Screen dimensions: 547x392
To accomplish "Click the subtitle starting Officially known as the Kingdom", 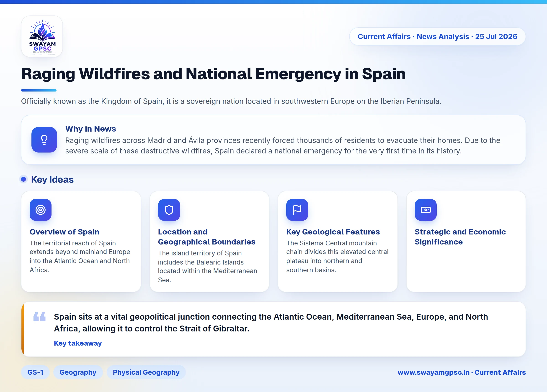I will pyautogui.click(x=231, y=101).
